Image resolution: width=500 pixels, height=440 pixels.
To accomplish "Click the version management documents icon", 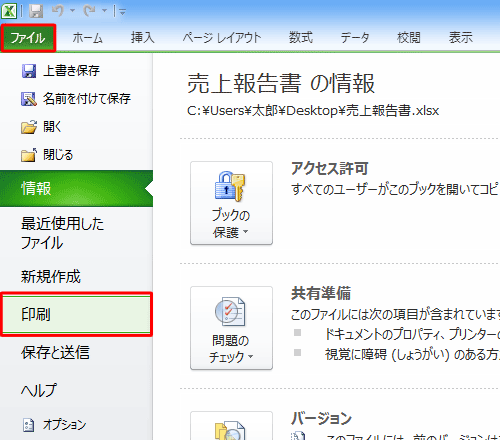I will click(230, 430).
